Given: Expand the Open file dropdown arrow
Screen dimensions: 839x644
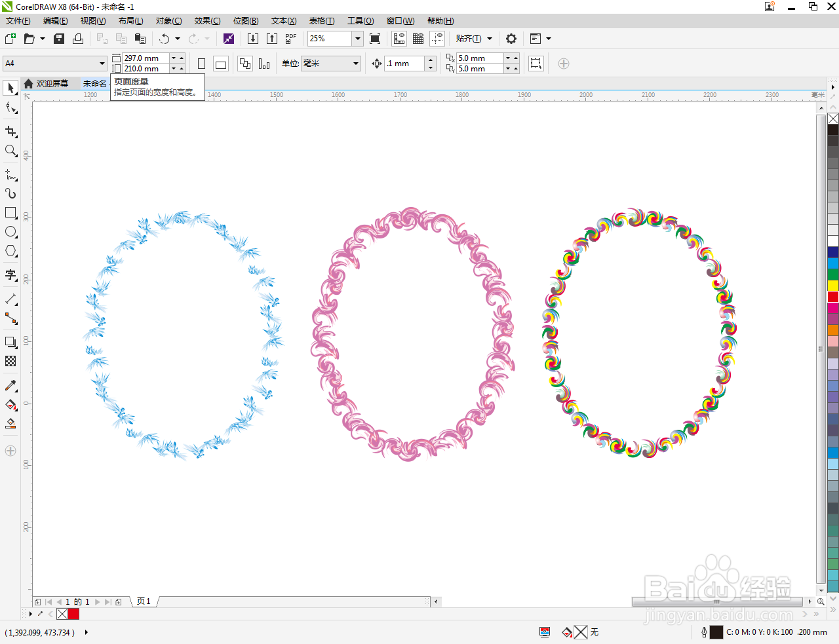Looking at the screenshot, I should point(43,39).
